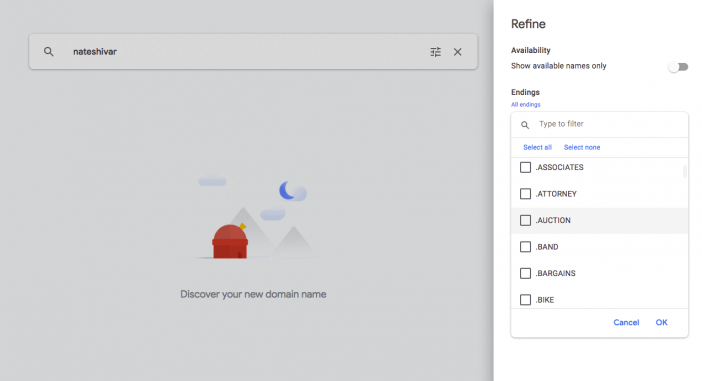Screen dimensions: 702x381
Task: Click the All endings link
Action: (526, 105)
